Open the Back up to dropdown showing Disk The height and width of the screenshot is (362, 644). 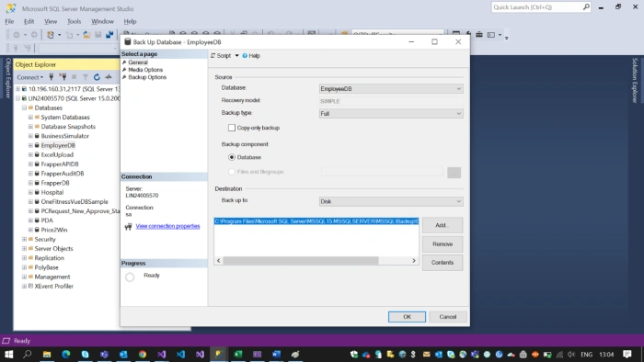tap(391, 201)
